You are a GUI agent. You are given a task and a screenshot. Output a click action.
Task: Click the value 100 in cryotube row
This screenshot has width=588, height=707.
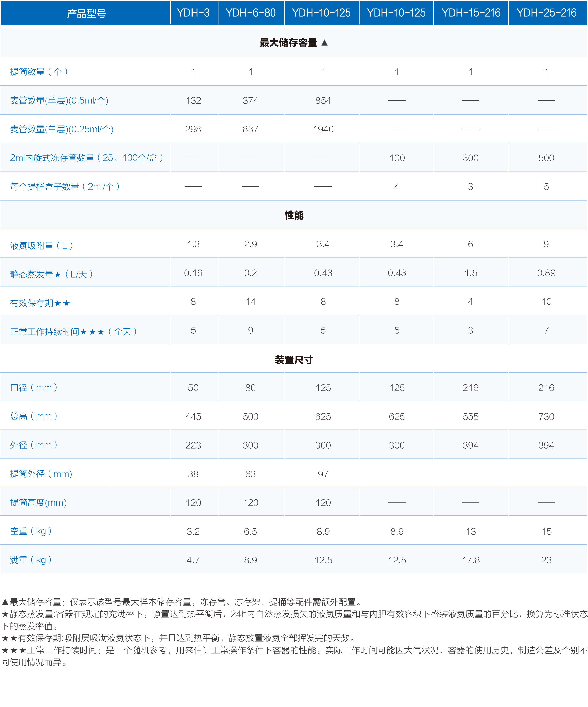[397, 158]
